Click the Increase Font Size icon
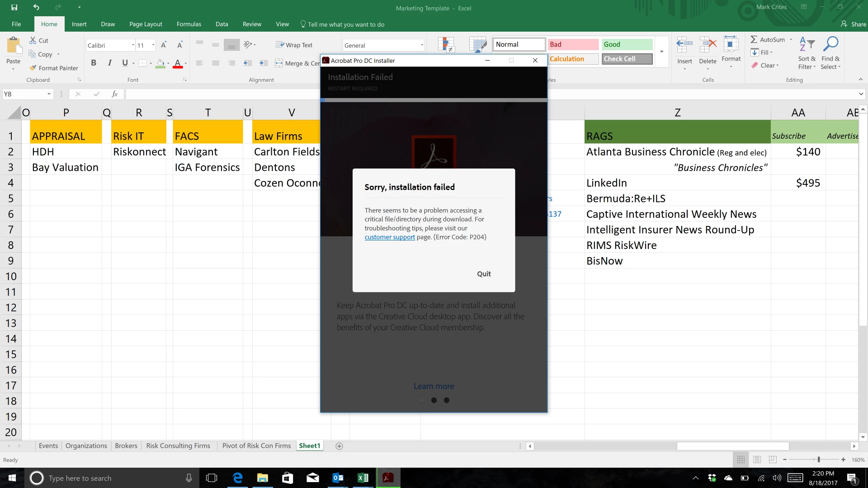The image size is (868, 488). pos(164,45)
